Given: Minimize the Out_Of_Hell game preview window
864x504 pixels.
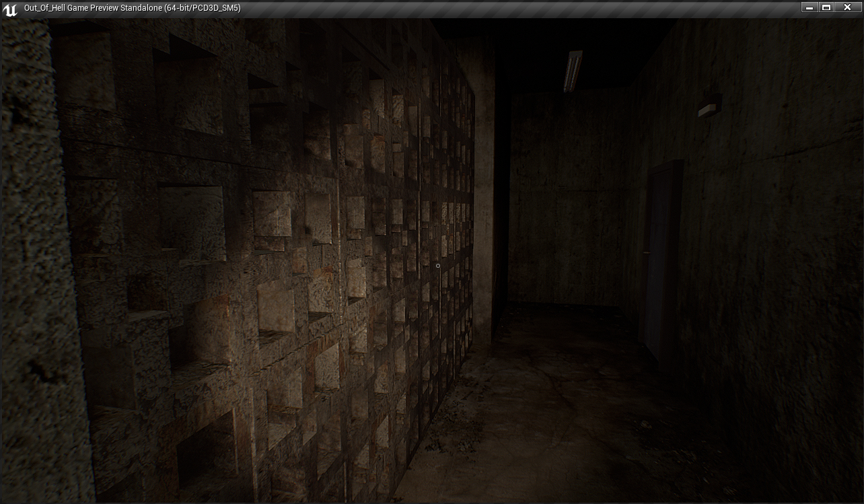Looking at the screenshot, I should coord(810,7).
